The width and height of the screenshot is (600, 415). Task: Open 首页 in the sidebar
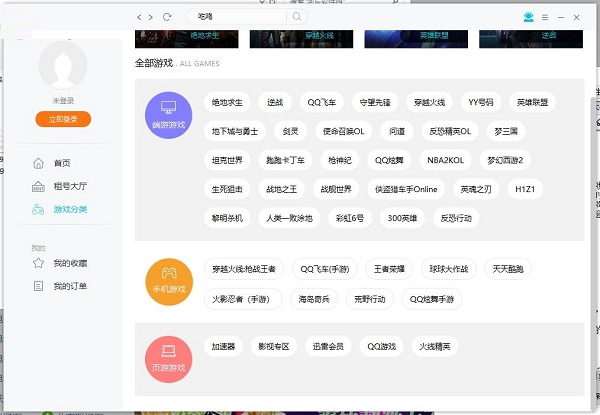(62, 163)
